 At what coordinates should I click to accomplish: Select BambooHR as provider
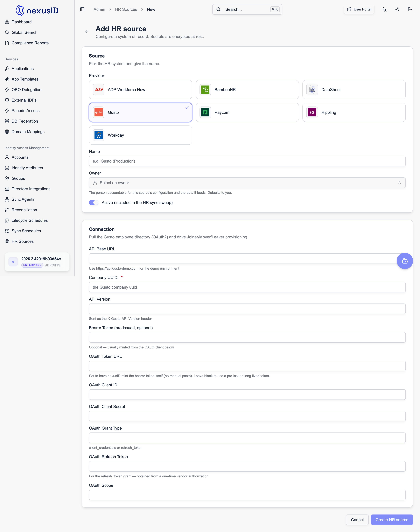[247, 90]
